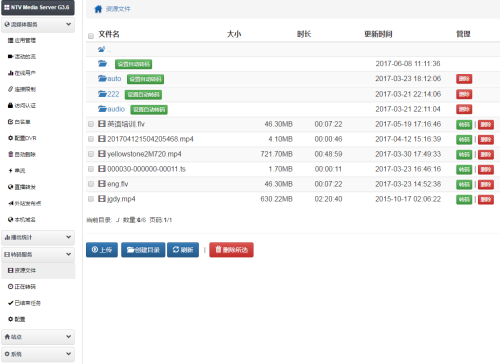Click the film icon beside yellowstone2M720.mp4
Viewport: 500px width, 364px height.
102,154
